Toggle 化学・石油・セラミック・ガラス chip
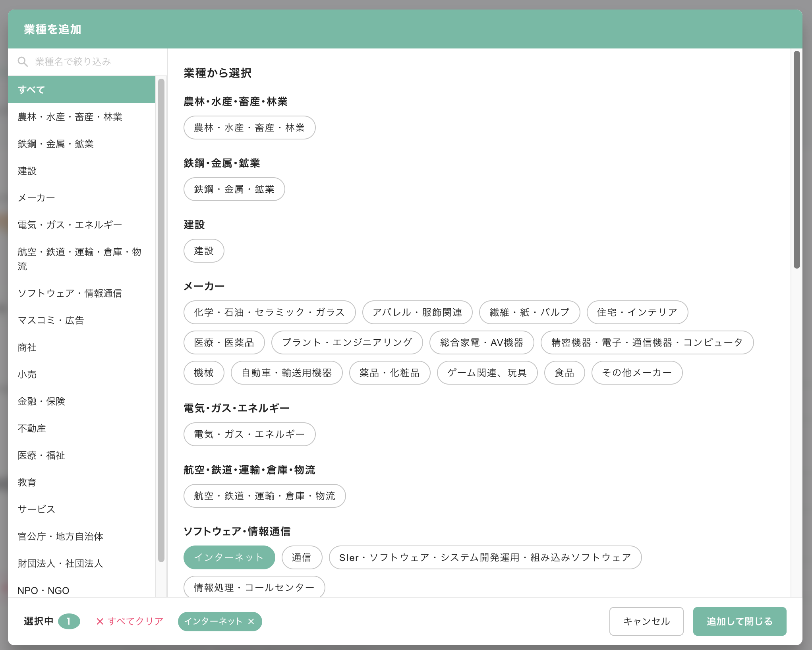The width and height of the screenshot is (812, 650). click(269, 312)
